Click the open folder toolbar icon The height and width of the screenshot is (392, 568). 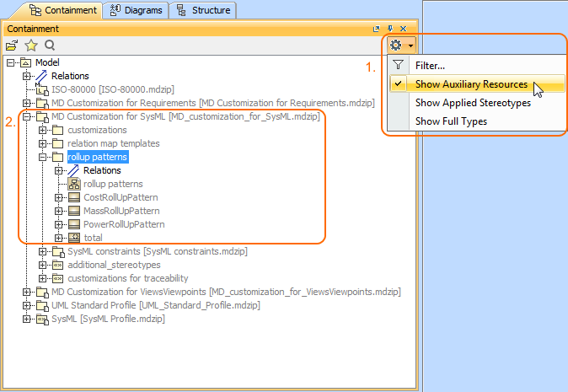tap(12, 46)
